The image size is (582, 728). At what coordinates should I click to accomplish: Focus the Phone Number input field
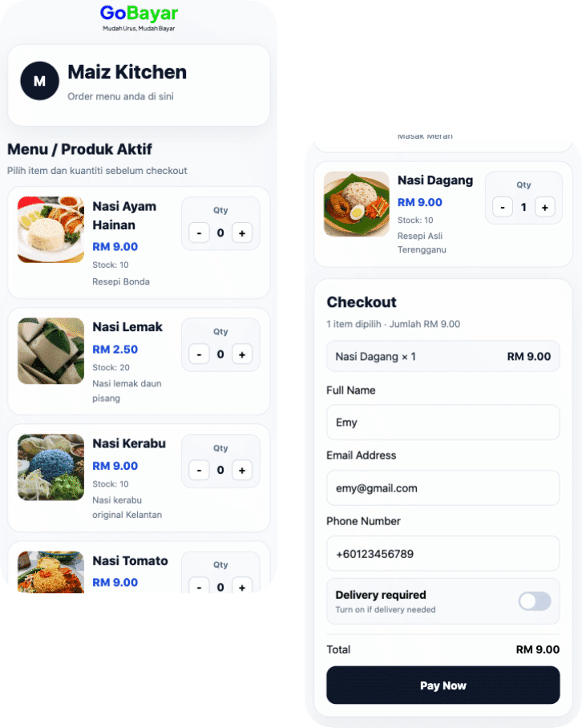443,553
